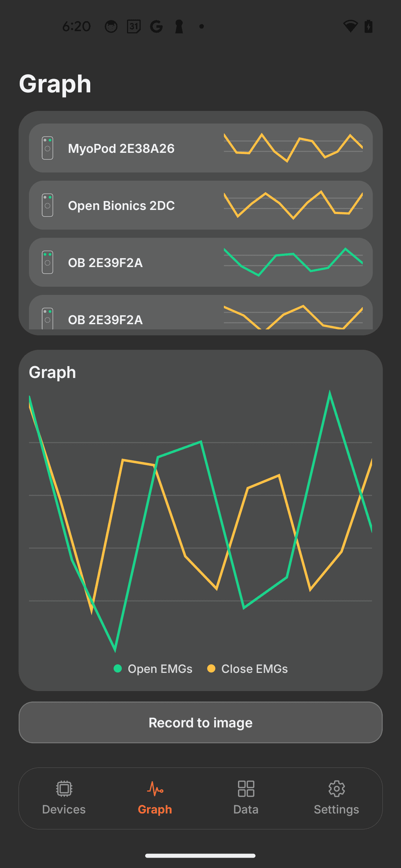Expand the partially hidden OB 2E39F2A card

200,318
